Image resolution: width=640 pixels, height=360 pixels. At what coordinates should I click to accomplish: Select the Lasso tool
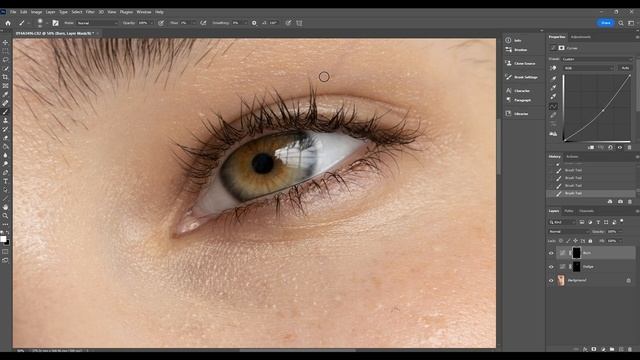point(5,60)
